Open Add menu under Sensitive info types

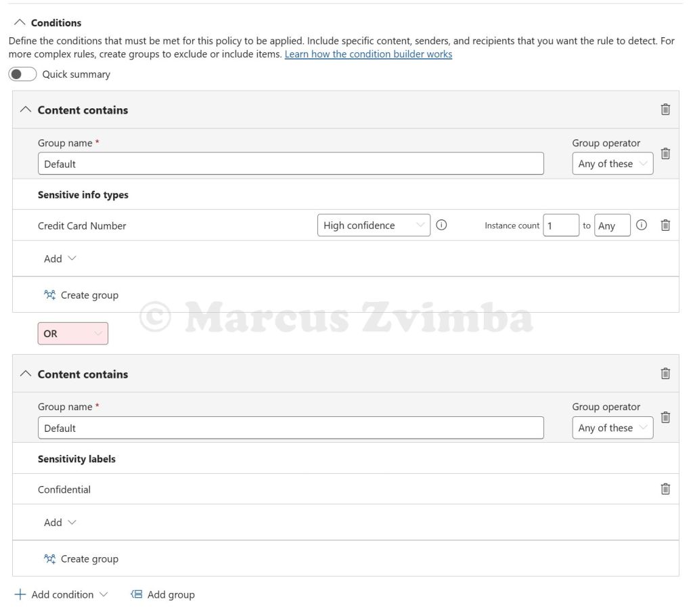(60, 259)
